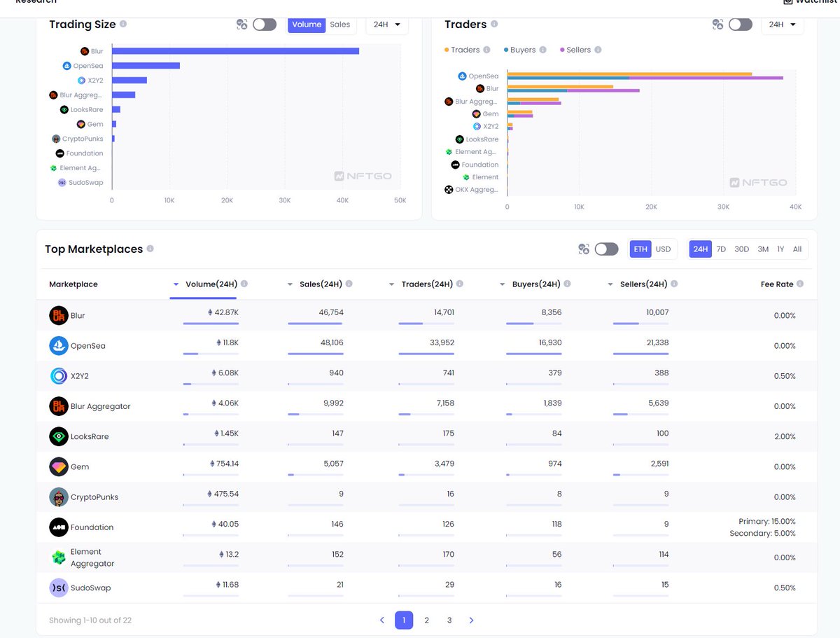This screenshot has width=840, height=638.
Task: Toggle the switch in Trading Size panel
Action: [x=265, y=25]
